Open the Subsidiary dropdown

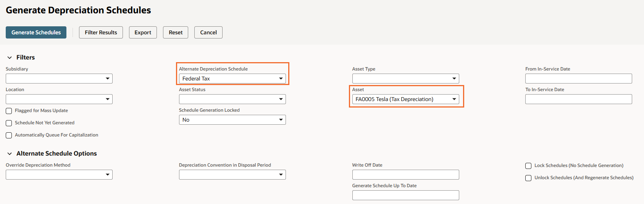[59, 79]
